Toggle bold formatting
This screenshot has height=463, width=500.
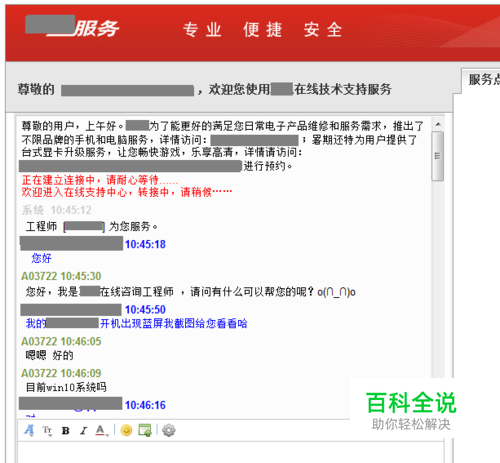66,431
